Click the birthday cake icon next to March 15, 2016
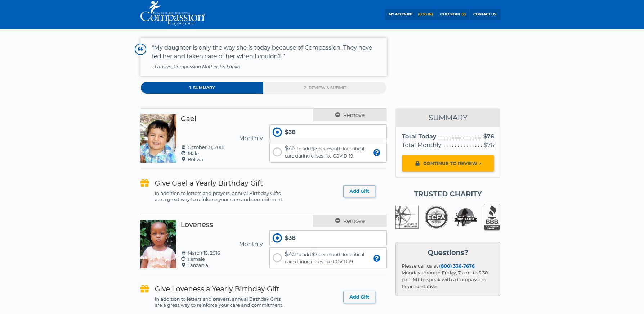Viewport: 644px width, 314px height. coord(183,253)
